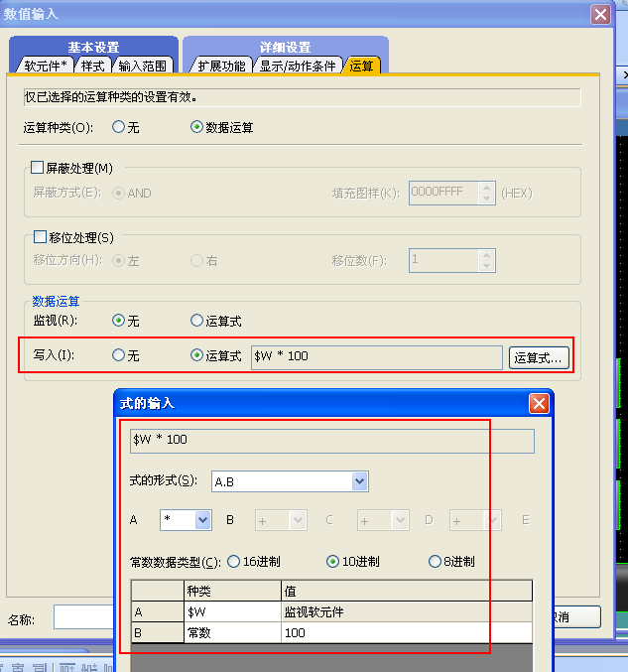Click the 运算式... button
This screenshot has height=672, width=628.
(x=539, y=357)
